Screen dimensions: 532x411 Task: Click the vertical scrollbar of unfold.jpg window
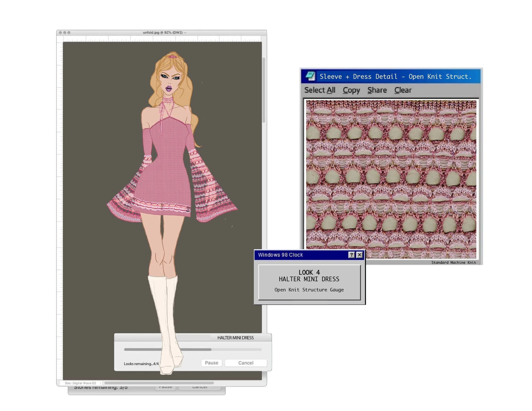point(264,90)
